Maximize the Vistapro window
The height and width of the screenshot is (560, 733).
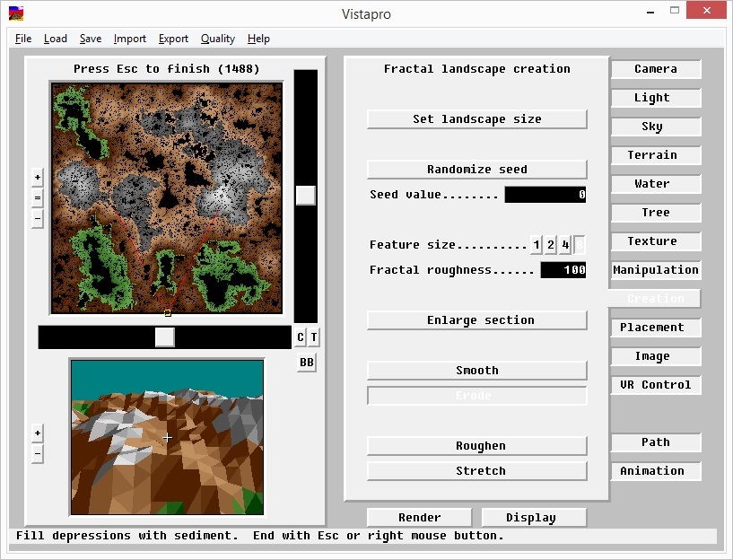pyautogui.click(x=674, y=10)
